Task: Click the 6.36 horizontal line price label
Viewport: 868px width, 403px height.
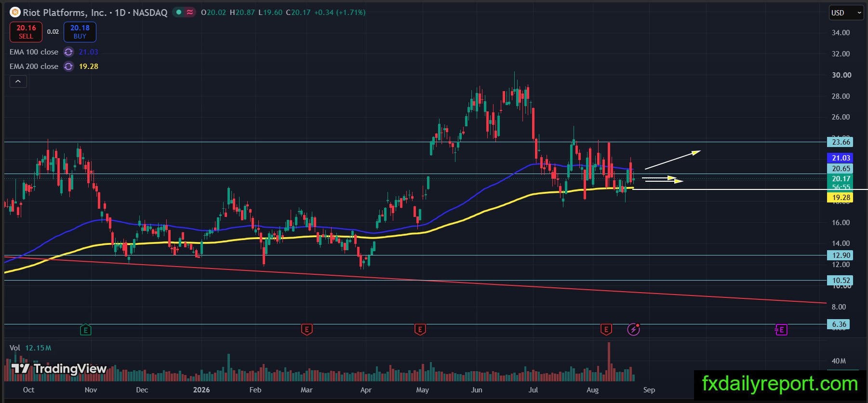Action: 839,324
